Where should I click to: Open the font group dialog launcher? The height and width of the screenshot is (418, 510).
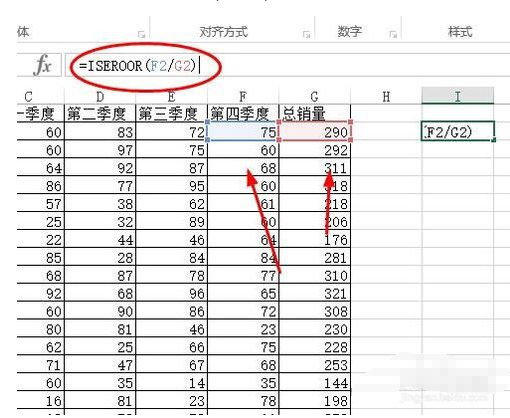[x=142, y=34]
